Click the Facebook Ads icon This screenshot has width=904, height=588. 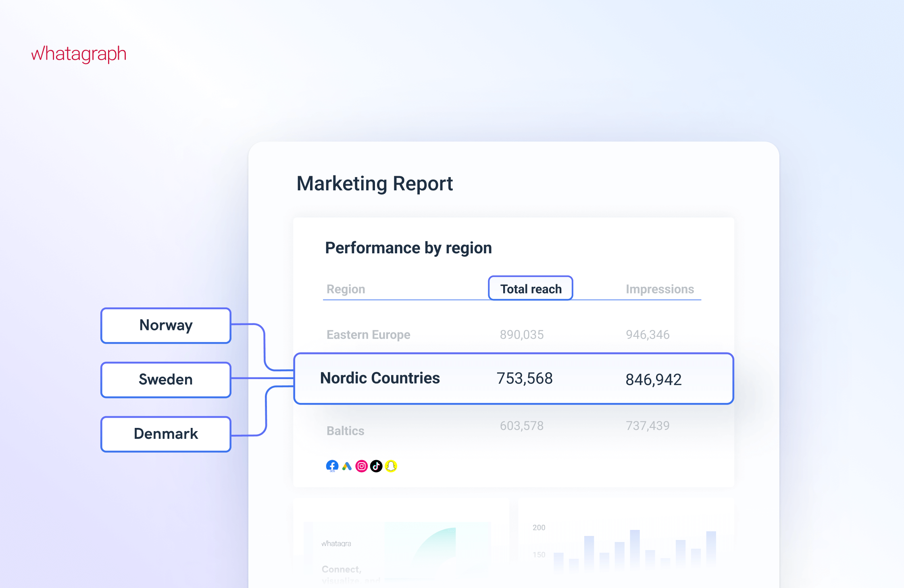coord(332,466)
